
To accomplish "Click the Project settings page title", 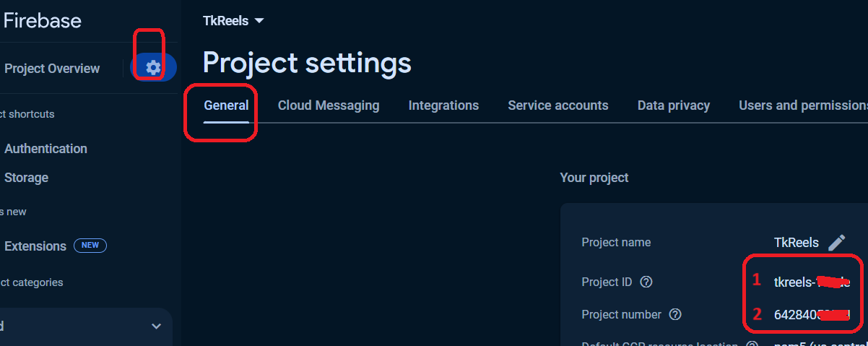I will pos(307,63).
